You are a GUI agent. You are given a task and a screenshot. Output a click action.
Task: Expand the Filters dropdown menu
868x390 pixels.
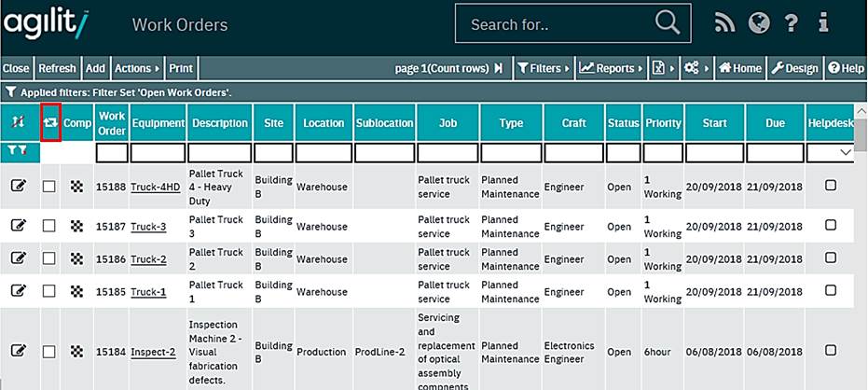tap(543, 68)
